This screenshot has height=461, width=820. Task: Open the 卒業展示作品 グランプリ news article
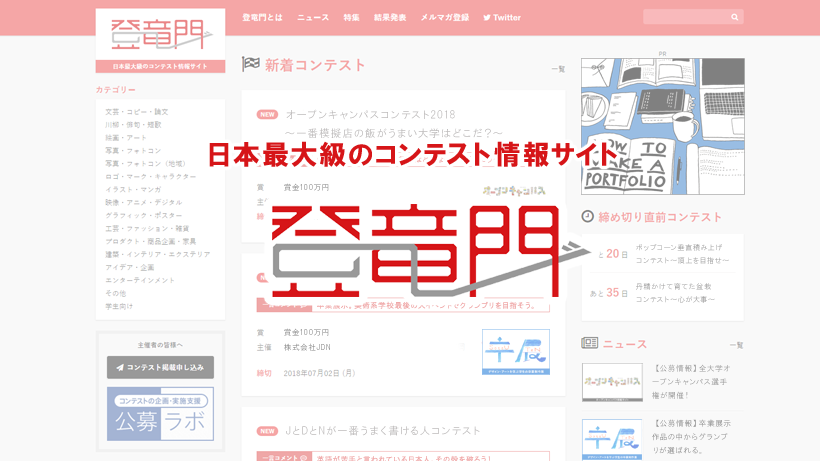(x=691, y=436)
